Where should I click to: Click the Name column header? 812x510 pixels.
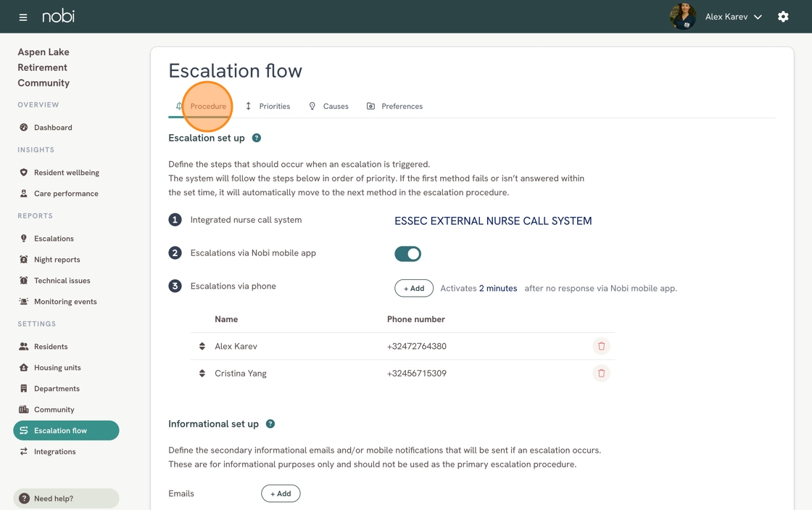click(226, 319)
